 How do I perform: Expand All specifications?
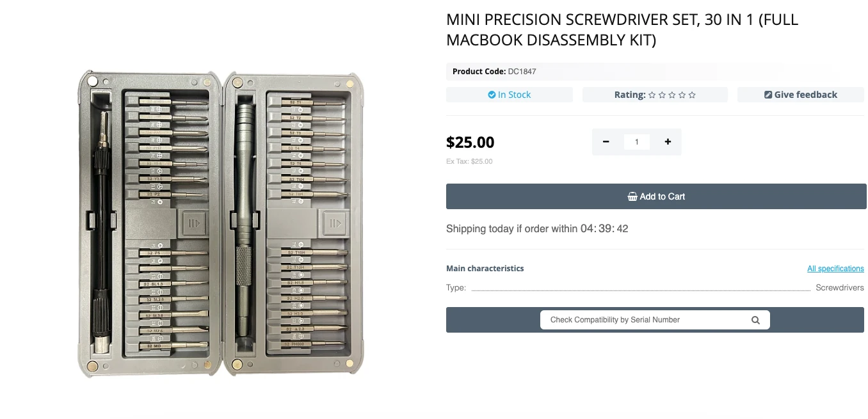pyautogui.click(x=835, y=268)
